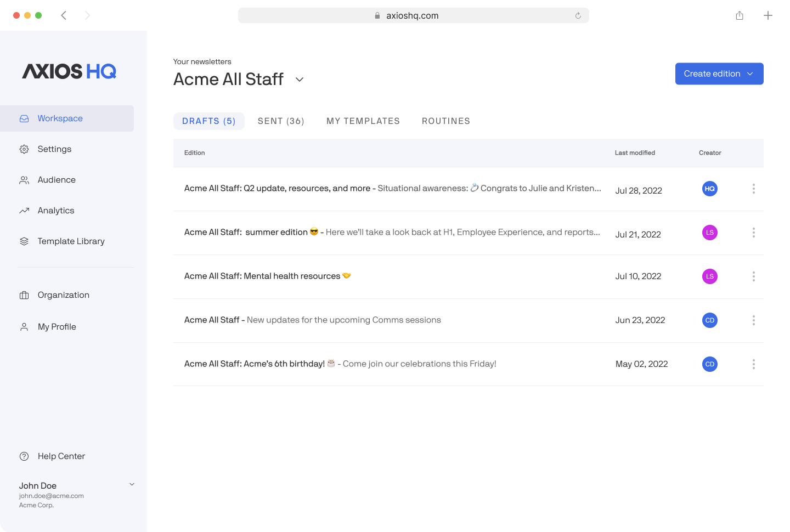Click HQ creator avatar on Q2 update row
Image resolution: width=790 pixels, height=532 pixels.
[x=710, y=189]
